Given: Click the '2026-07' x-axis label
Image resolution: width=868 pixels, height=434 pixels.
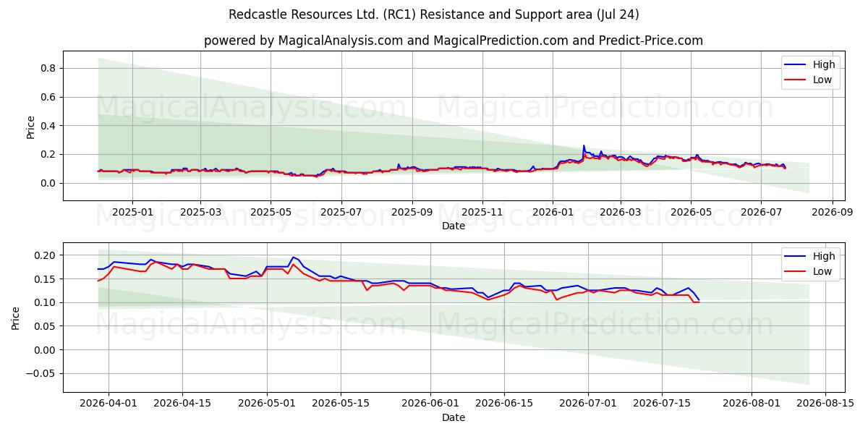Looking at the screenshot, I should tap(761, 213).
